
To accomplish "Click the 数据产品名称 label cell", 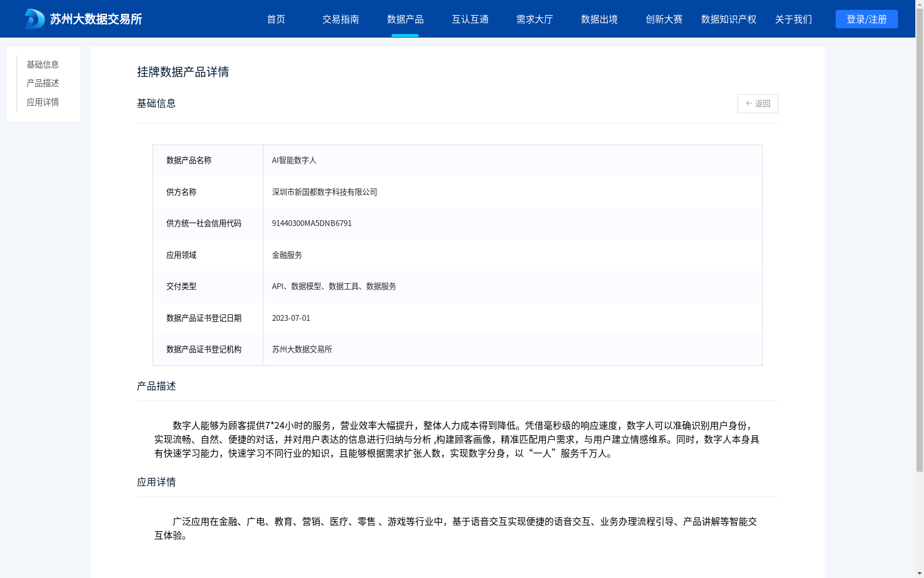I will click(x=208, y=161).
